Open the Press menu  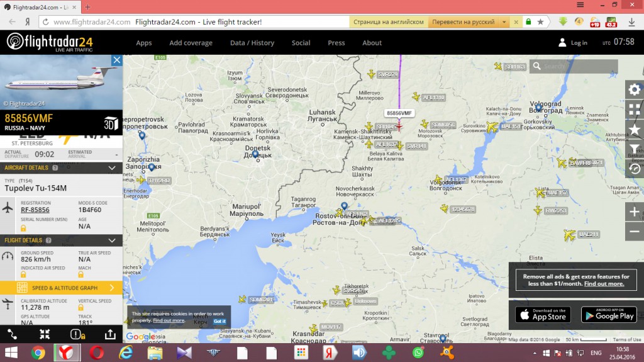tap(336, 43)
